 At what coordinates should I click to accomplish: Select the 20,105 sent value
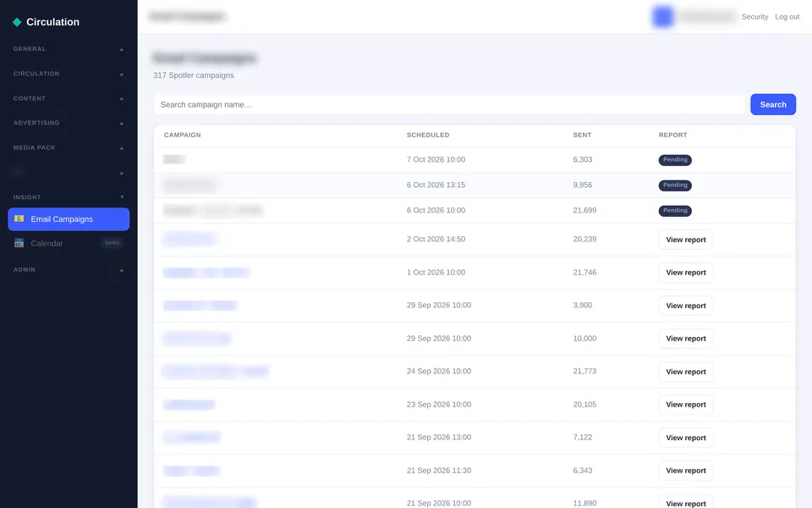[584, 405]
